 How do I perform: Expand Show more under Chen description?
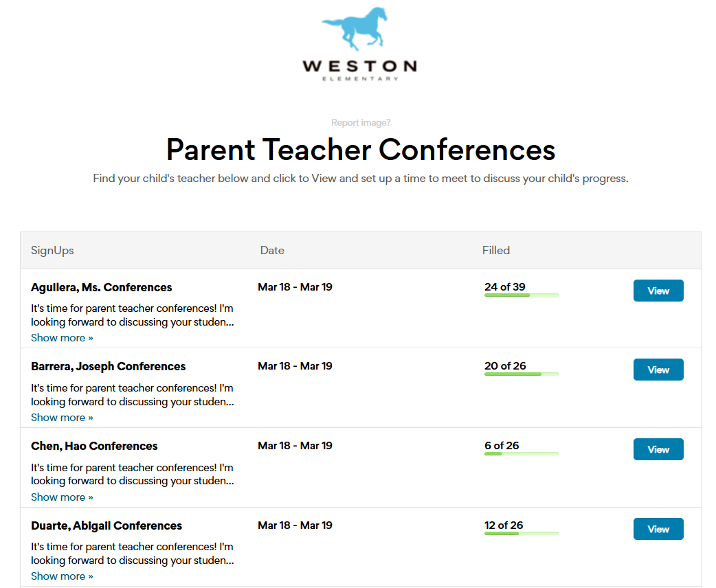(x=62, y=497)
